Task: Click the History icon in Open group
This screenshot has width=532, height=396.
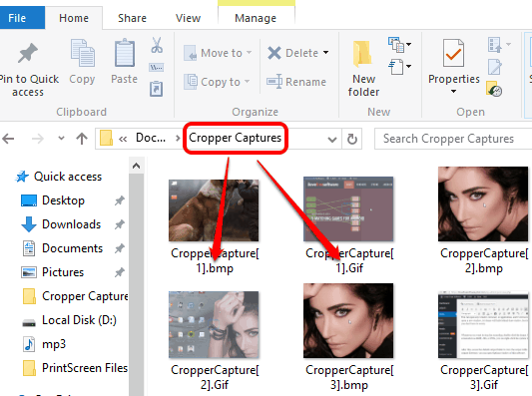Action: [x=494, y=89]
